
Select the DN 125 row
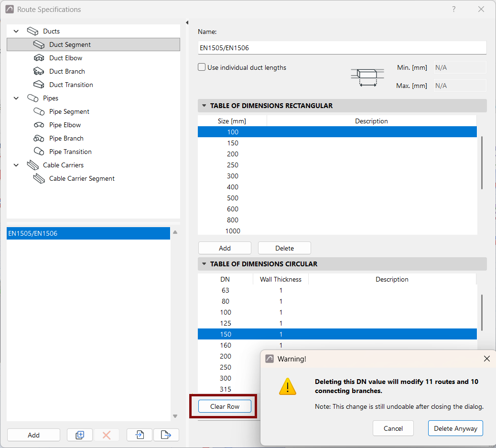click(337, 323)
